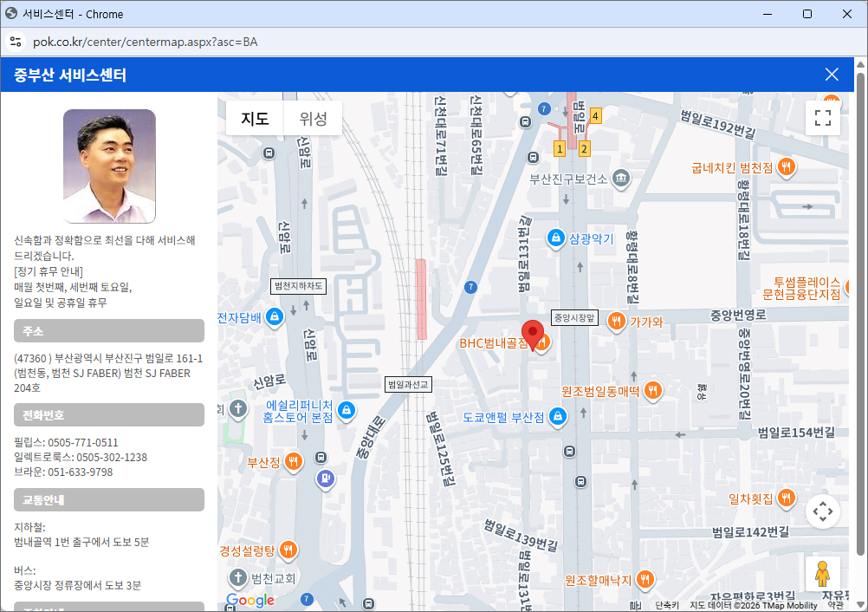Switch to 위성 satellite view

click(313, 119)
